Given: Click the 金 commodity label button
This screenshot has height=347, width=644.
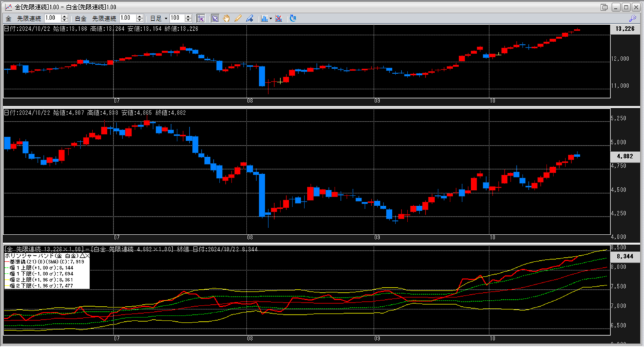Looking at the screenshot, I should (9, 18).
